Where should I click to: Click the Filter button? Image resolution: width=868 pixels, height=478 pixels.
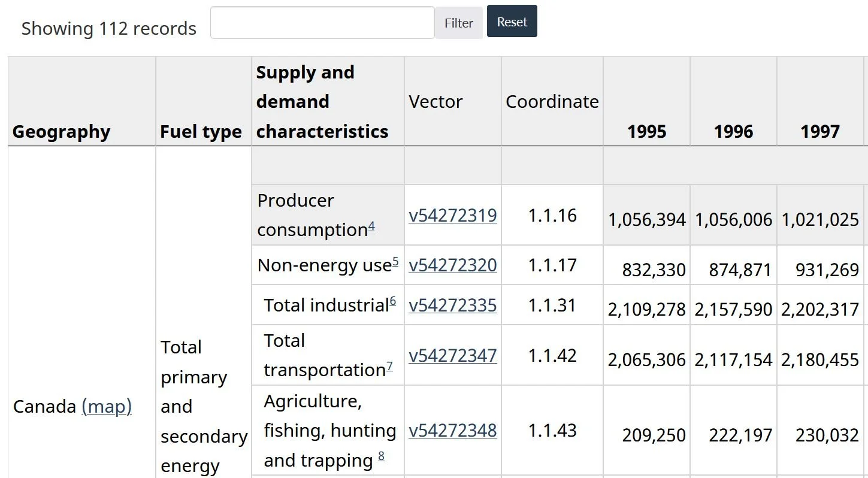pyautogui.click(x=458, y=23)
